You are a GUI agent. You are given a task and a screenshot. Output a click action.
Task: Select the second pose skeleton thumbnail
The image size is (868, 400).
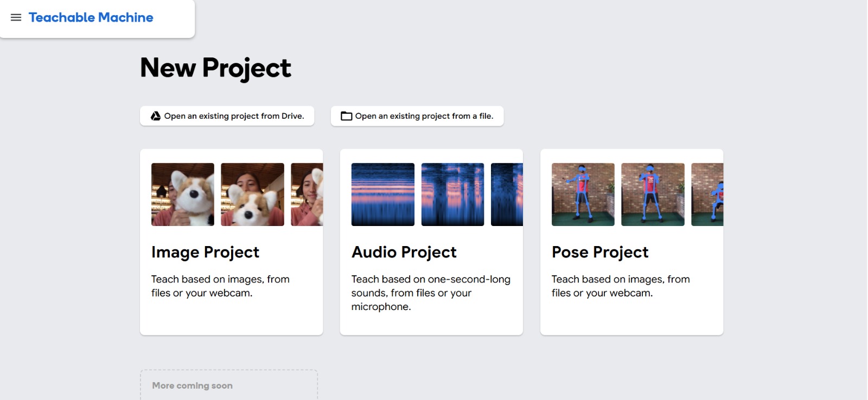(653, 195)
